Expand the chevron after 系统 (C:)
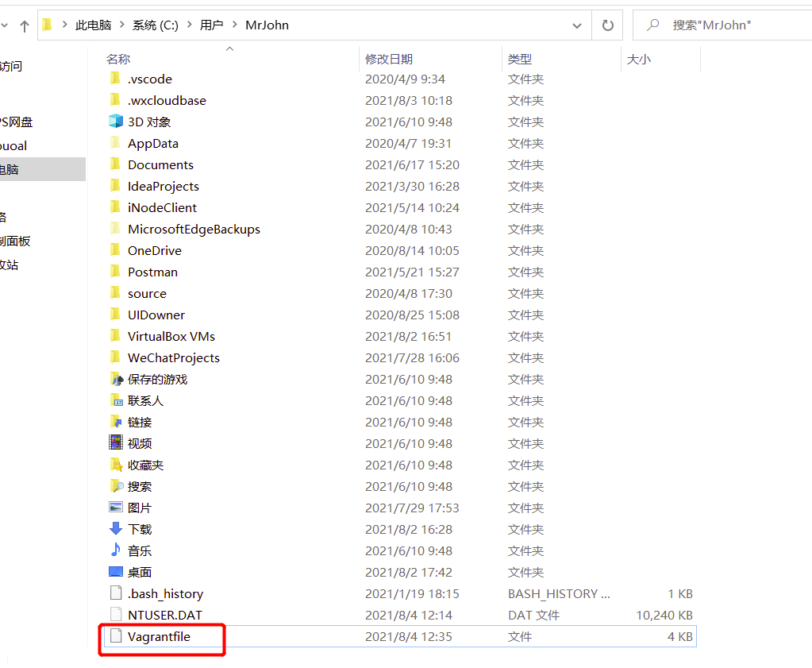Screen dimensions: 812x668 click(189, 25)
